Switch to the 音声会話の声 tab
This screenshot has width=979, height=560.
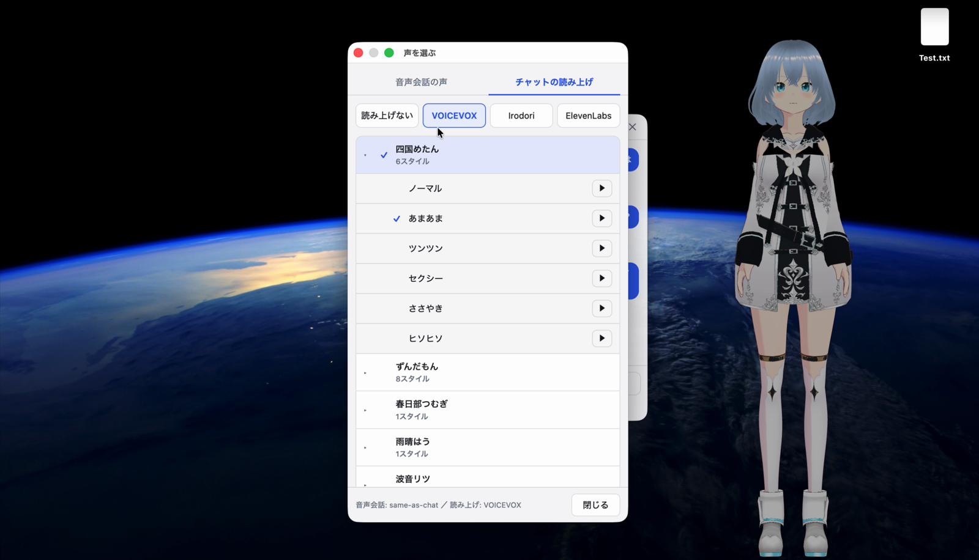tap(421, 82)
